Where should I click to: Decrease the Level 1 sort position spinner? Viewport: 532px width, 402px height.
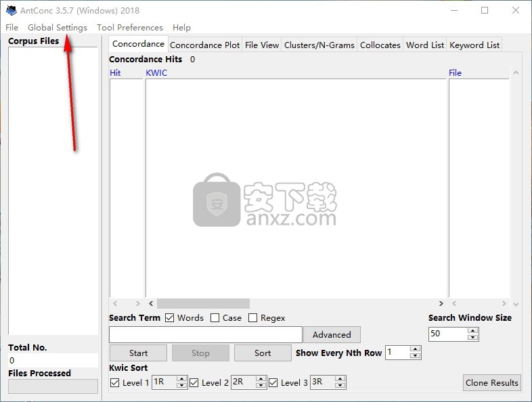click(181, 386)
